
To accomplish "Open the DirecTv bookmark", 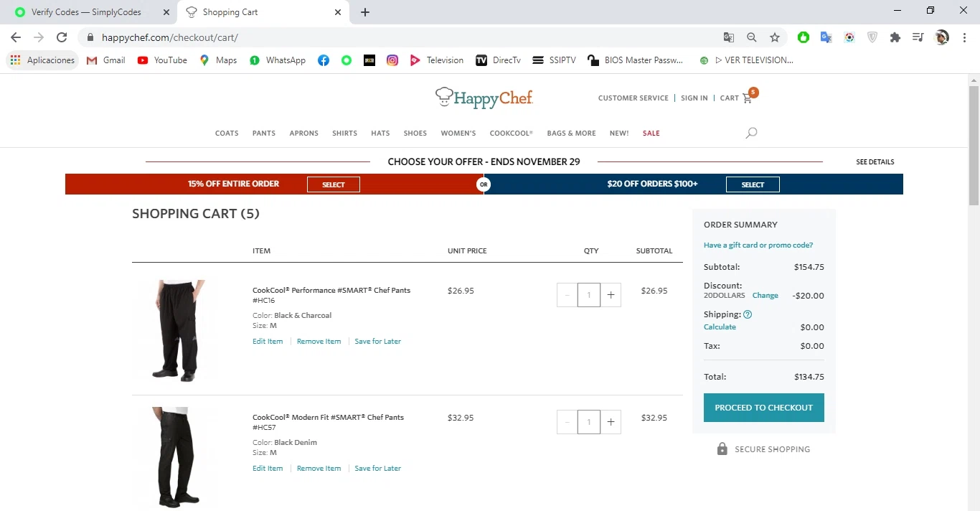I will tap(498, 60).
